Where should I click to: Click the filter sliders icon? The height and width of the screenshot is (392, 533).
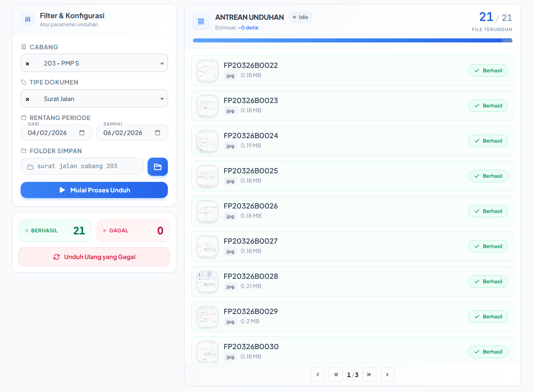(x=28, y=19)
